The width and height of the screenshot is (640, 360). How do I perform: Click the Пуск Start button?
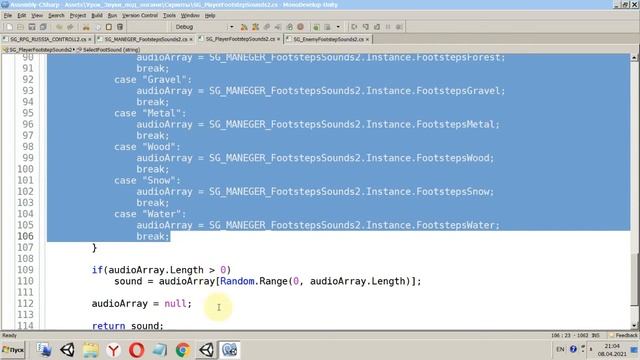pos(13,350)
